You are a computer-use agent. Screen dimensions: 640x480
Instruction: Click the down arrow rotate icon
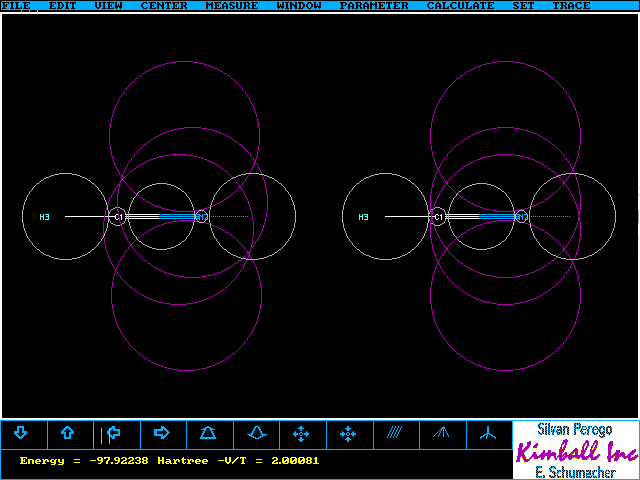coord(20,433)
